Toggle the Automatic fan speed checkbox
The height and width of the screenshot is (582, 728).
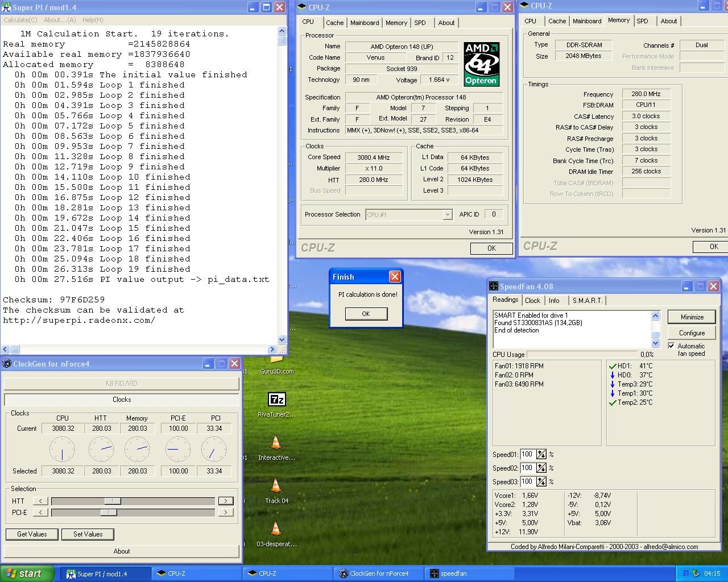[671, 346]
